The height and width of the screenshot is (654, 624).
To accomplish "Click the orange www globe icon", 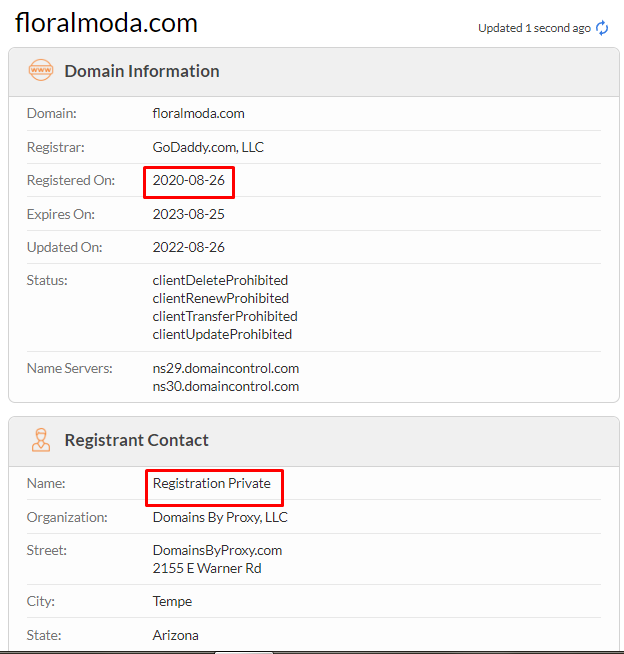I will tap(40, 70).
